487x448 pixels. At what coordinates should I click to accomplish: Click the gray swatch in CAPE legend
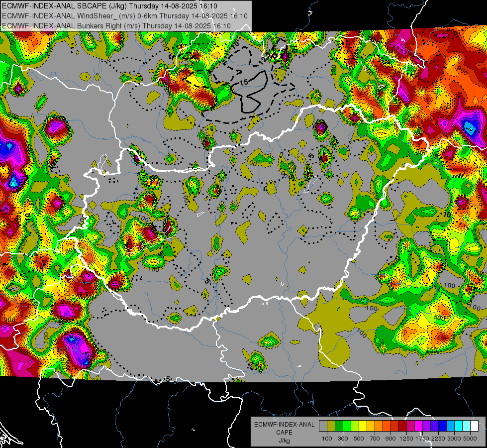point(323,426)
